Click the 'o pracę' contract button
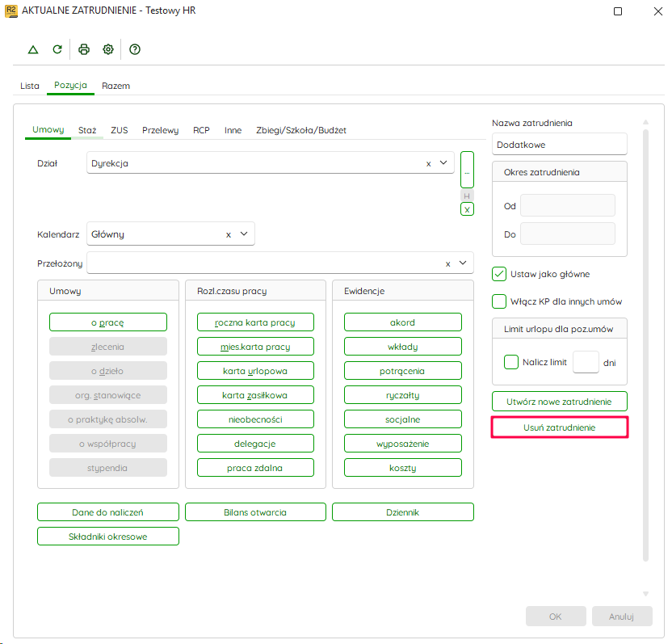672x644 pixels. 108,322
